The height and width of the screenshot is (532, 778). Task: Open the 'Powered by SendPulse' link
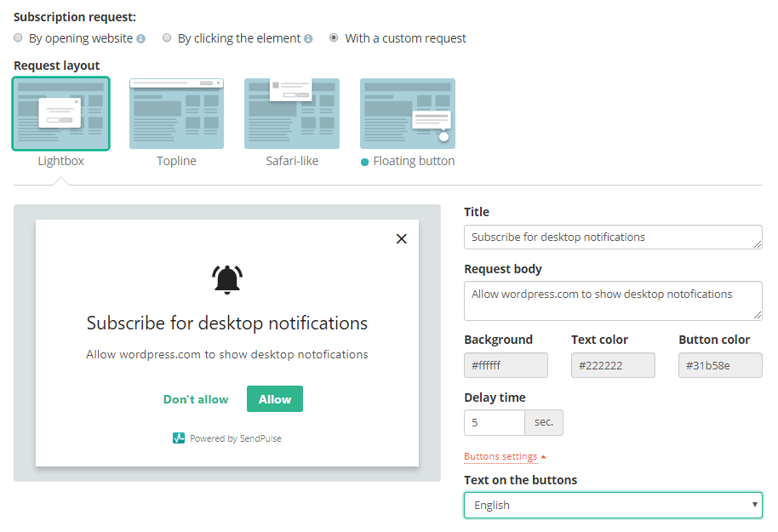point(236,438)
